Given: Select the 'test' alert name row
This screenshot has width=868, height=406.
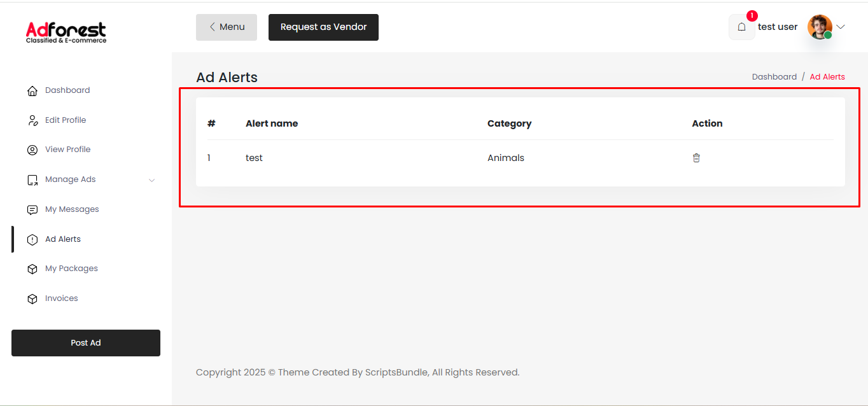Looking at the screenshot, I should tap(254, 158).
